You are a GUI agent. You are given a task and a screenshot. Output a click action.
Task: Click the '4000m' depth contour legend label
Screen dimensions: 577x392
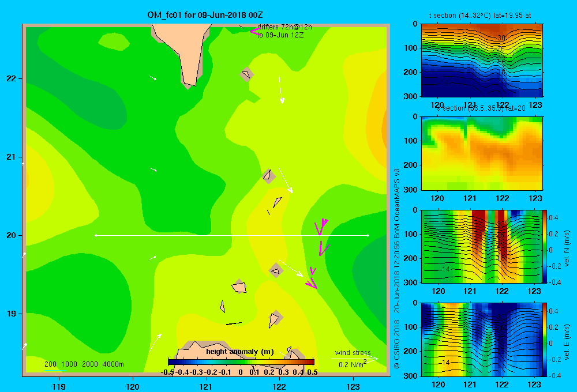point(113,364)
